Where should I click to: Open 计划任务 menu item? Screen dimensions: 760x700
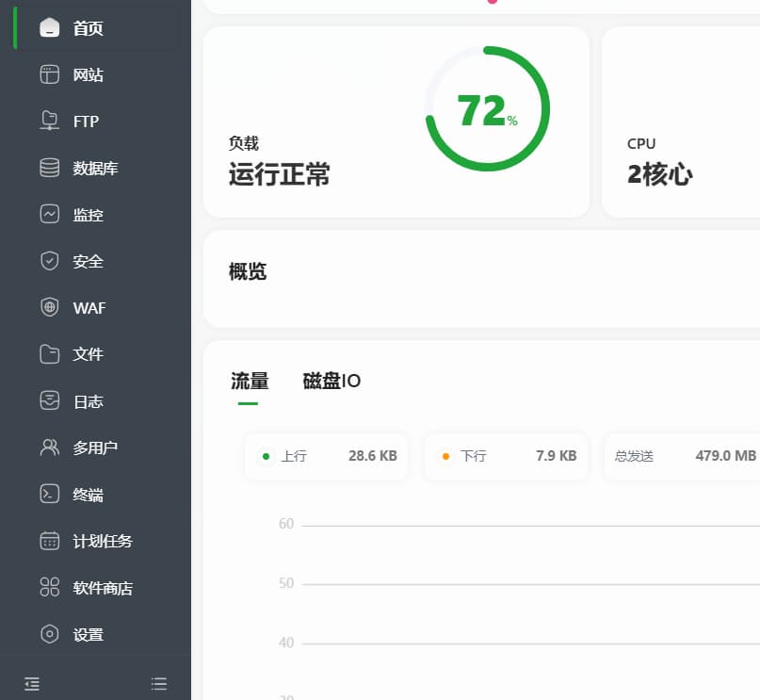tap(103, 541)
